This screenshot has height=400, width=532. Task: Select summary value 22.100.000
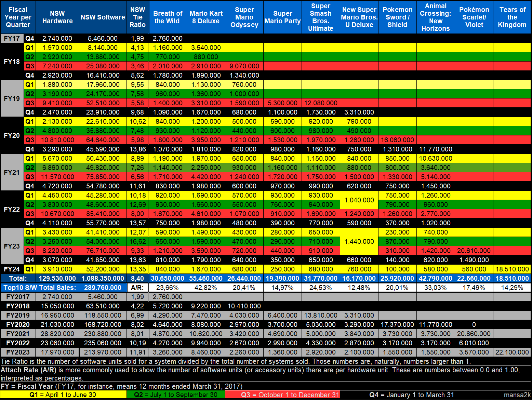pos(512,352)
